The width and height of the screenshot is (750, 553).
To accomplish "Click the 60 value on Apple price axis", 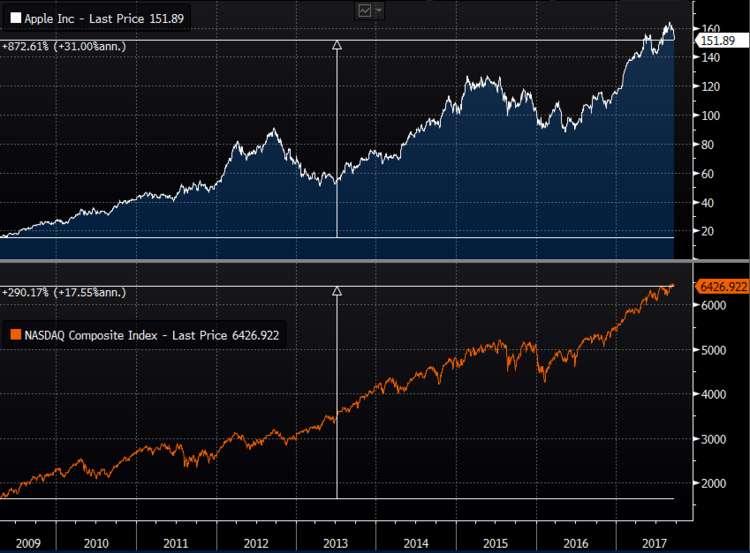I will tap(707, 174).
